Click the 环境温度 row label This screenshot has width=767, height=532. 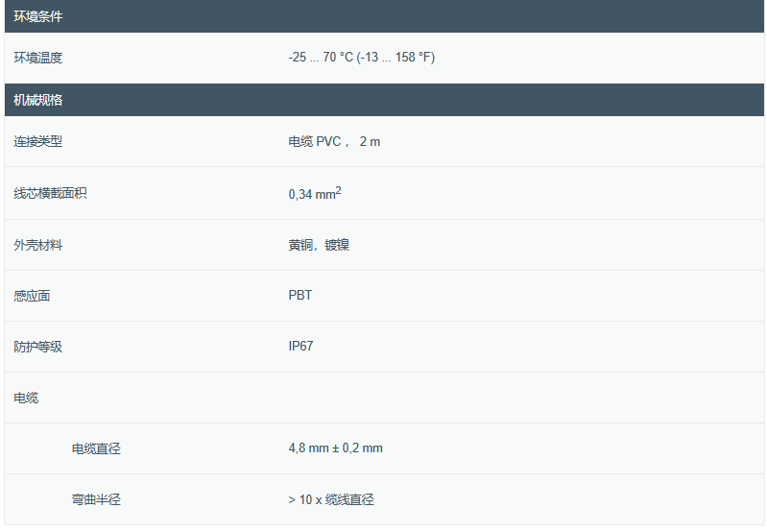(38, 58)
